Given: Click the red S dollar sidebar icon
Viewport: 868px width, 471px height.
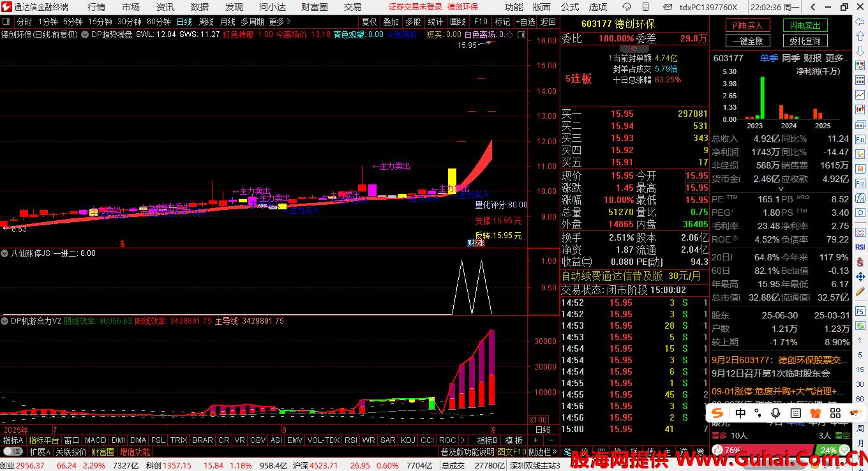Looking at the screenshot, I should pos(860,262).
